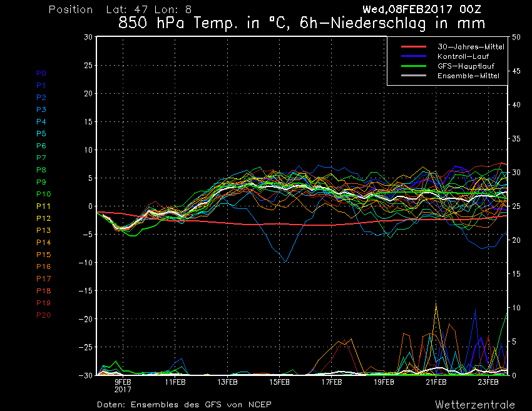Click the P19 member label

click(x=43, y=303)
